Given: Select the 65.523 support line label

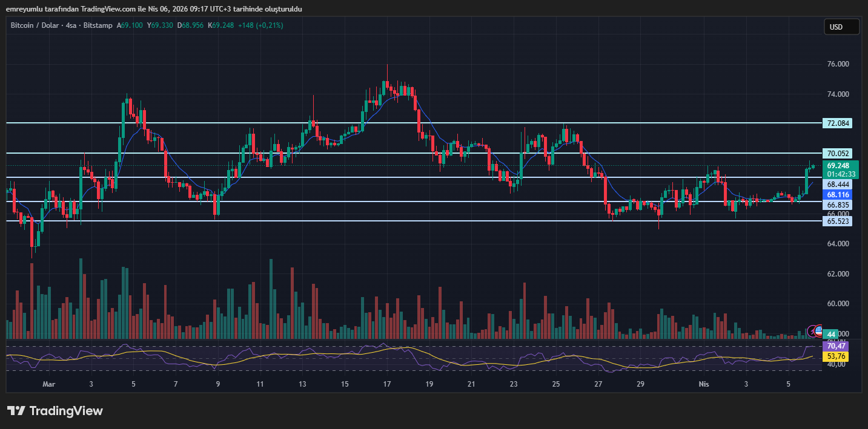Looking at the screenshot, I should point(838,221).
